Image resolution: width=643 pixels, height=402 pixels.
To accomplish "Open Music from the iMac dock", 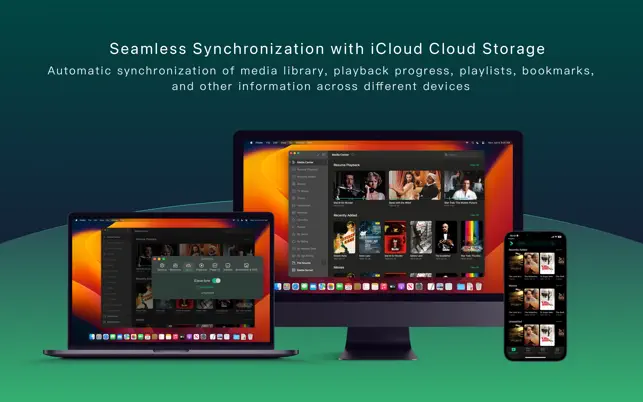I will 383,286.
